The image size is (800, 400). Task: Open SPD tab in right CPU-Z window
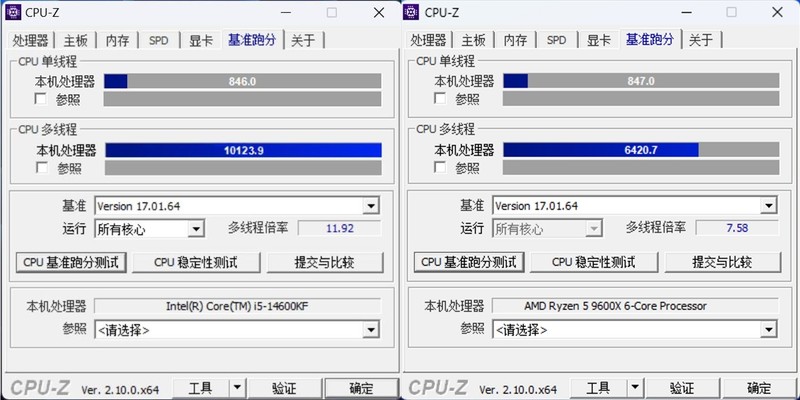556,40
